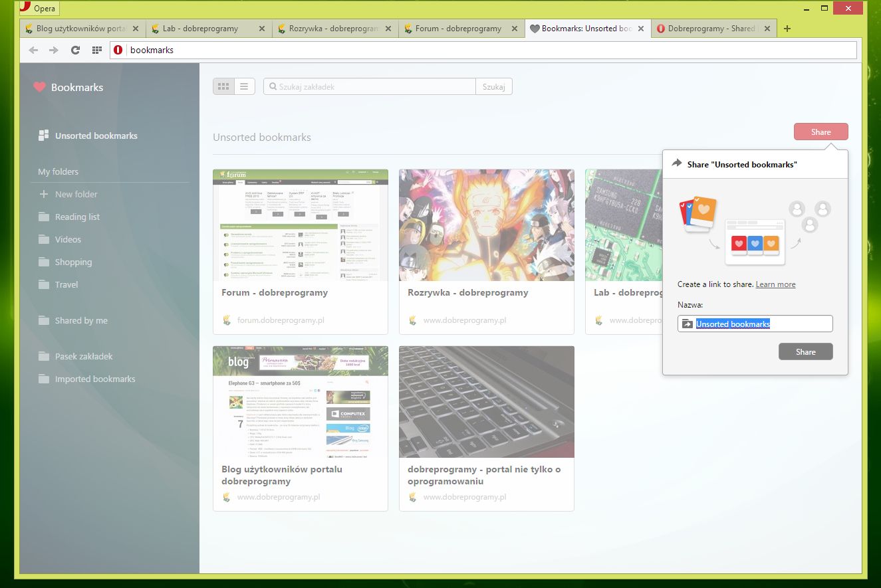Screen dimensions: 881x588
Task: Click Opera icon in address bar
Action: (x=118, y=50)
